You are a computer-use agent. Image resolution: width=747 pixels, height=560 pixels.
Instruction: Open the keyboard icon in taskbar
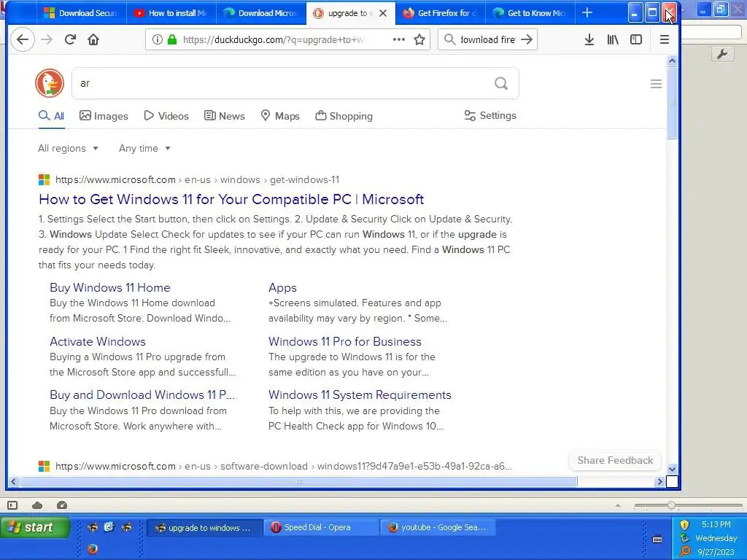tap(657, 539)
